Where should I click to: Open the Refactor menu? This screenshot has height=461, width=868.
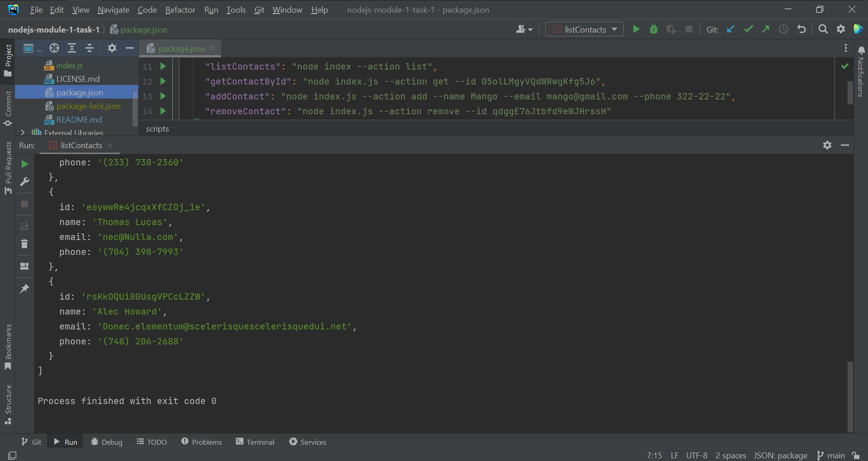pyautogui.click(x=180, y=9)
